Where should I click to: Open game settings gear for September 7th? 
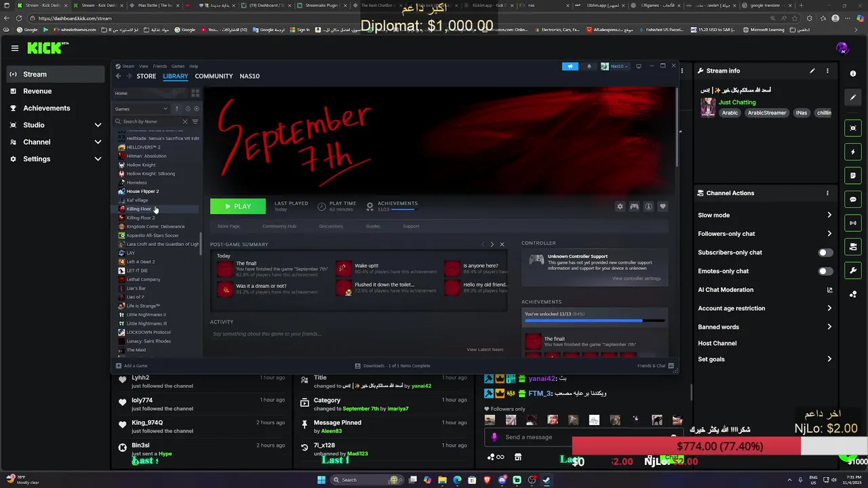click(620, 207)
